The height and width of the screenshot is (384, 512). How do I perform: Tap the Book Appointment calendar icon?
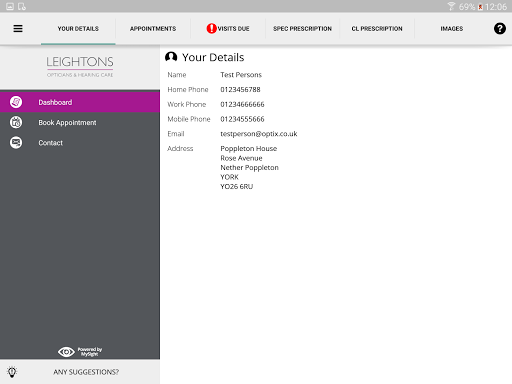pos(16,122)
